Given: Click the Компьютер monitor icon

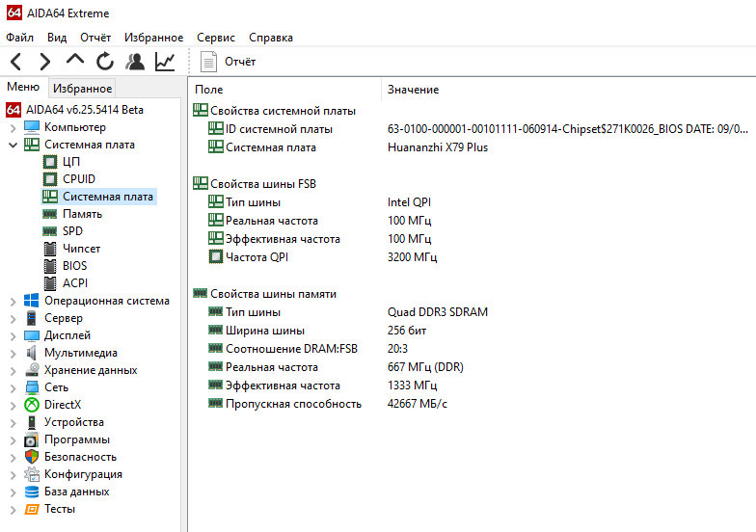Looking at the screenshot, I should pyautogui.click(x=32, y=127).
